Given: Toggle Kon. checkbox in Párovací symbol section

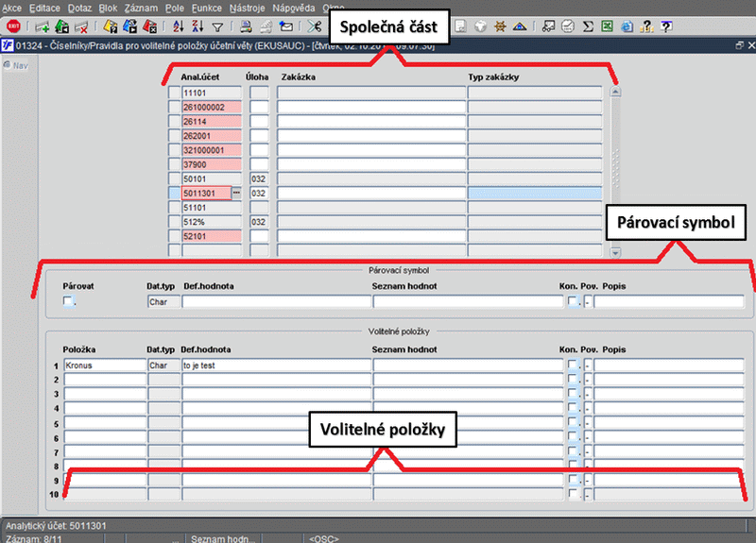Looking at the screenshot, I should coord(573,301).
